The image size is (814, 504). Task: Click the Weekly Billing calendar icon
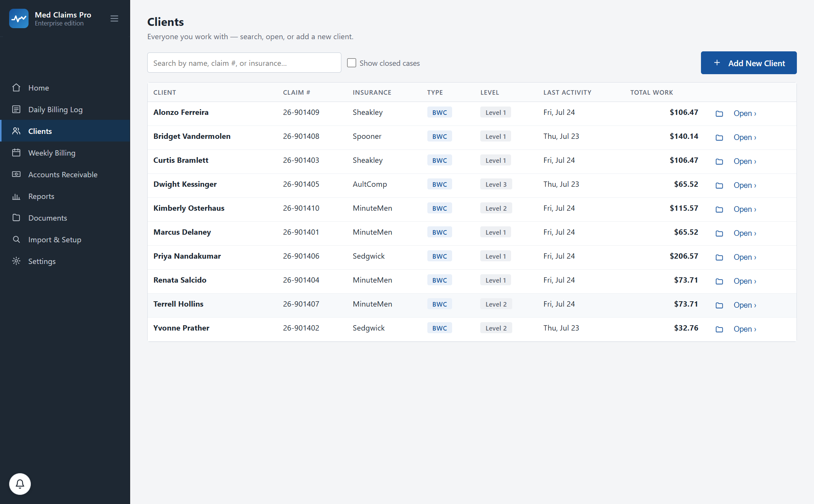pos(16,153)
